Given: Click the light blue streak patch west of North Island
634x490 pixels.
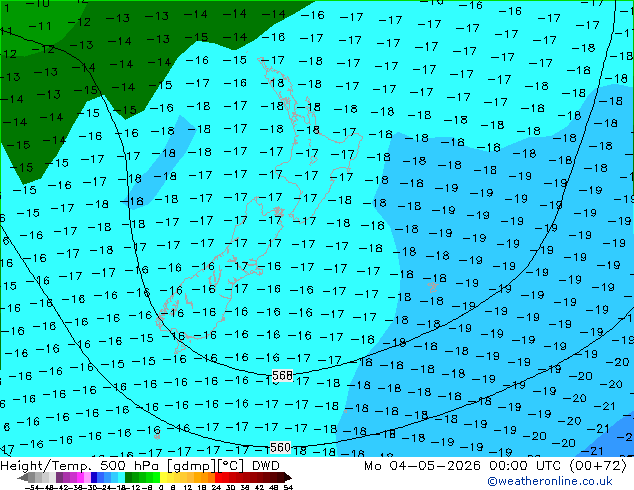Looking at the screenshot, I should [x=161, y=163].
